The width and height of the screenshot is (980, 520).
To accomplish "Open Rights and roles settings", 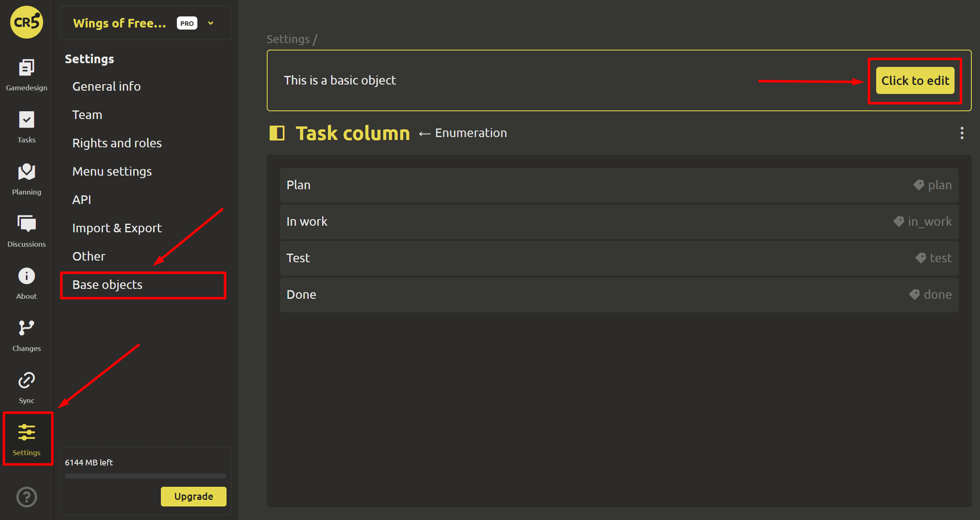I will [x=117, y=143].
